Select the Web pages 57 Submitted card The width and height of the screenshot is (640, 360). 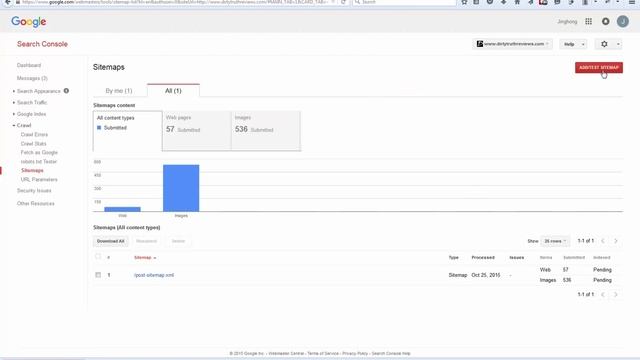pos(197,131)
